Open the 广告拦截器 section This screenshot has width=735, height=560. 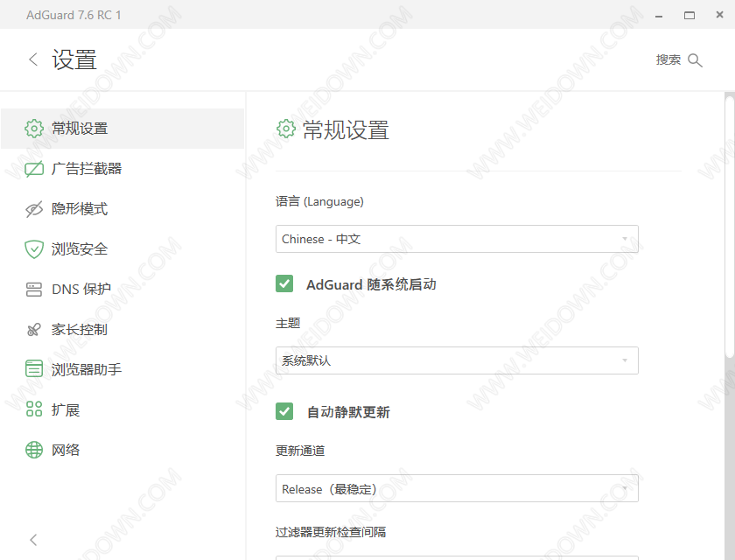click(x=122, y=169)
